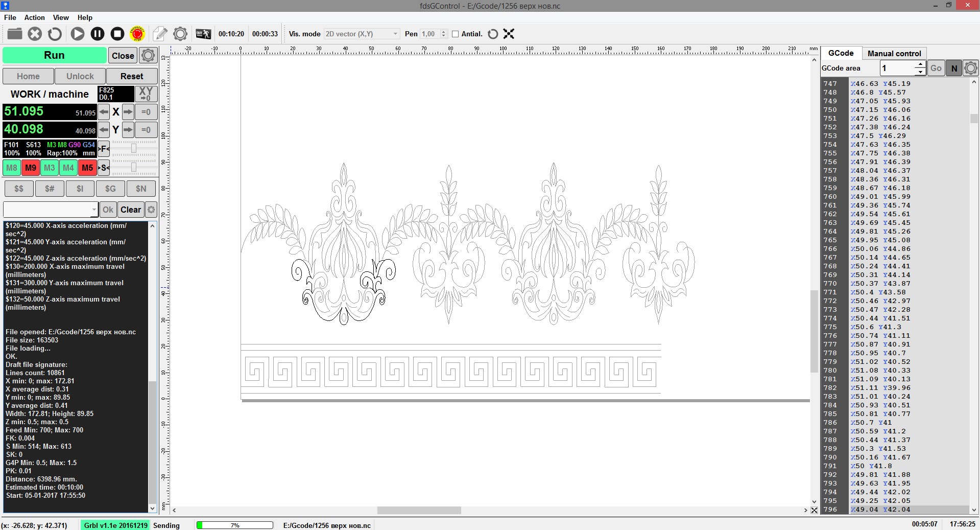Adjust the feed override slider handle
The image size is (980, 530).
point(134,149)
